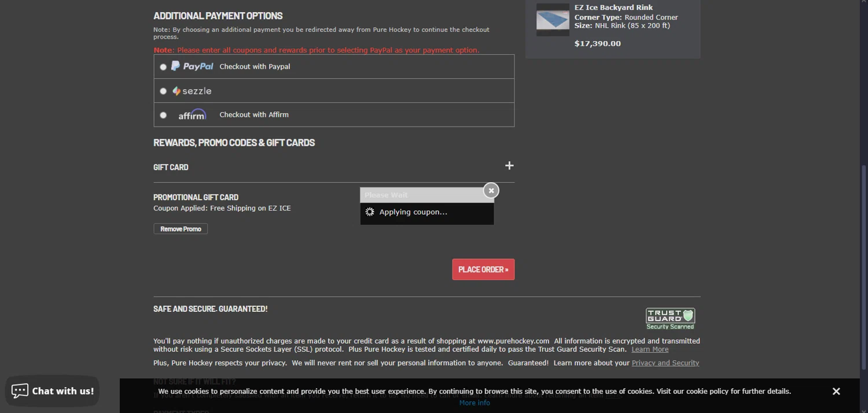Image resolution: width=868 pixels, height=413 pixels.
Task: Open the cookie policy More info link
Action: click(x=475, y=403)
